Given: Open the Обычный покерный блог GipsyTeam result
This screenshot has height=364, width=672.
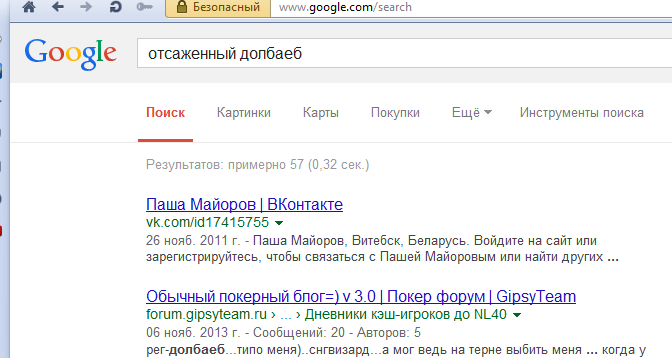Looking at the screenshot, I should click(361, 296).
